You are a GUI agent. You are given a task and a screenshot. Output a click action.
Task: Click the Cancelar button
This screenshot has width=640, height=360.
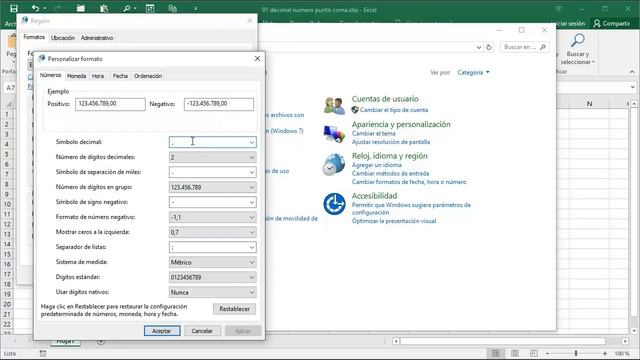click(202, 331)
